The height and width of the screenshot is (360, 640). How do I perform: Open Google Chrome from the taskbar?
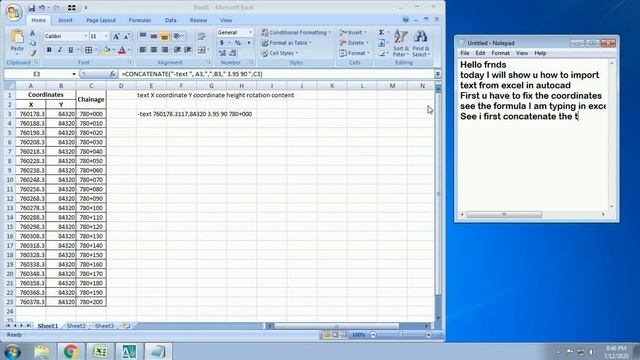tap(71, 351)
